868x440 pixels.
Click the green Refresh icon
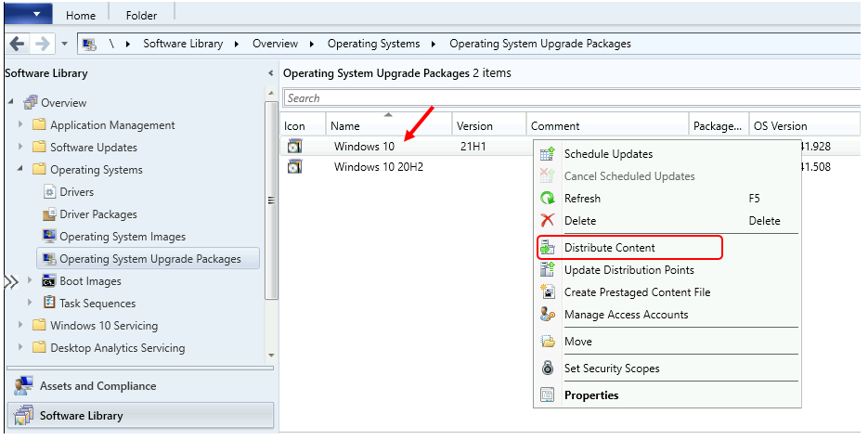[548, 199]
